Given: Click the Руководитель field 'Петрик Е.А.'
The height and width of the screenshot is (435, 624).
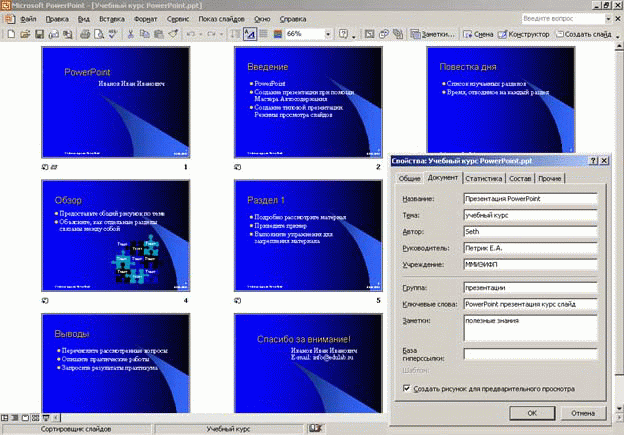Looking at the screenshot, I should 530,248.
